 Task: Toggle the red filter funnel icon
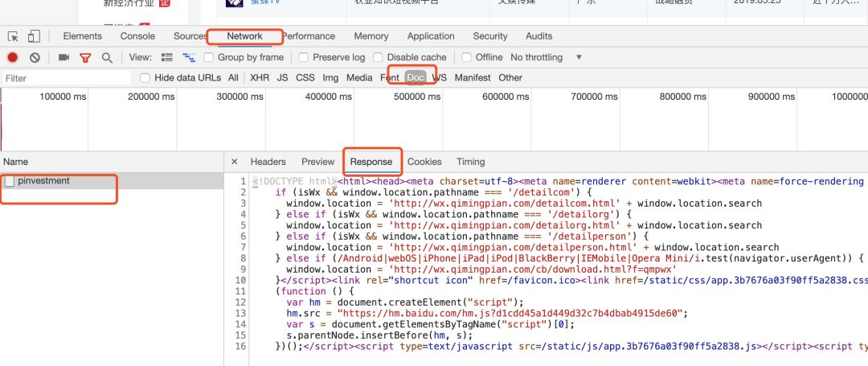click(x=85, y=58)
